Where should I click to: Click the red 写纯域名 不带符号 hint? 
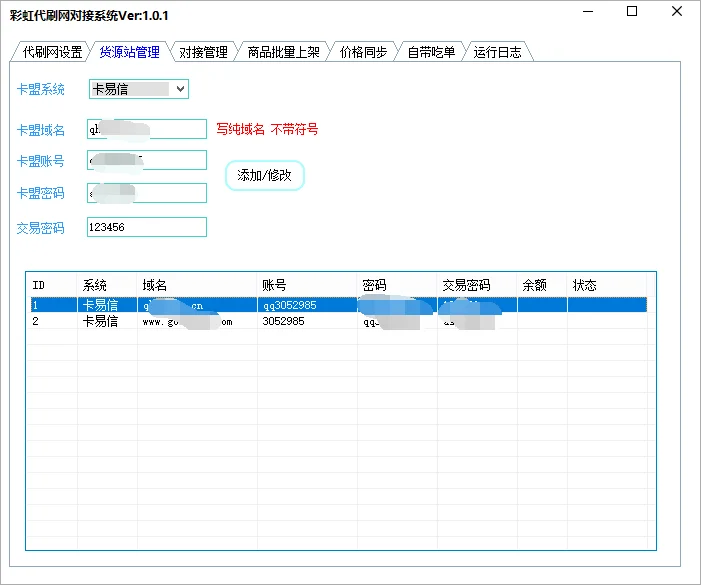(267, 129)
